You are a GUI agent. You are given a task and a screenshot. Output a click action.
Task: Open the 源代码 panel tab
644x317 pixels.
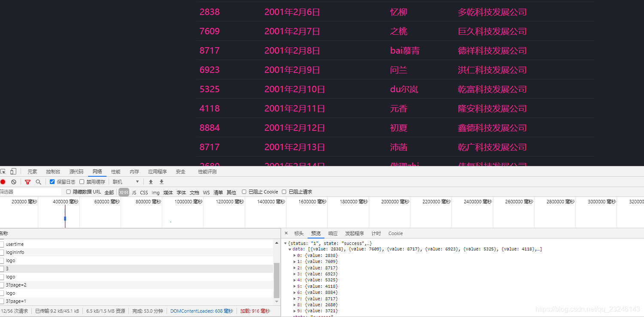click(x=76, y=172)
